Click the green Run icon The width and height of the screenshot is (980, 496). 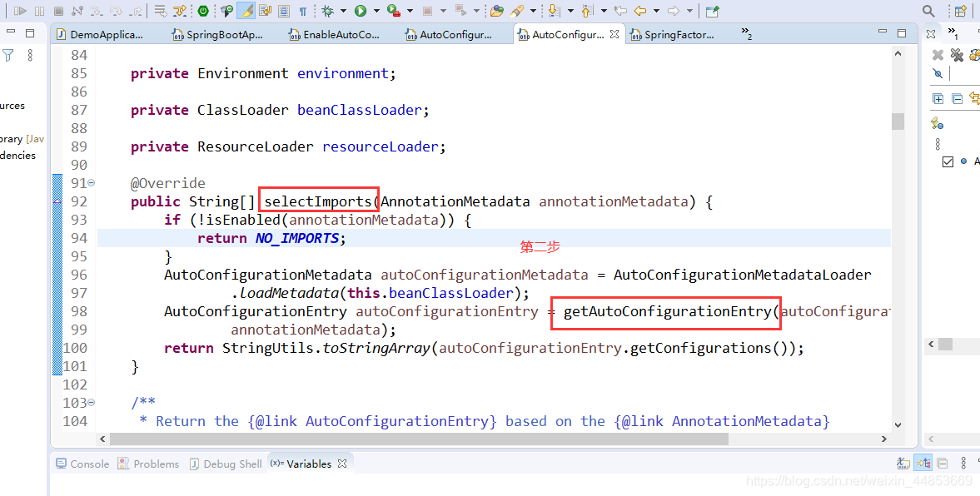tap(361, 11)
